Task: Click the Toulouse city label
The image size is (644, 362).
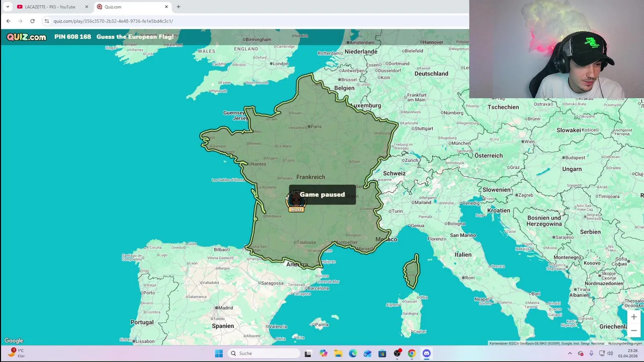Action: click(x=306, y=242)
